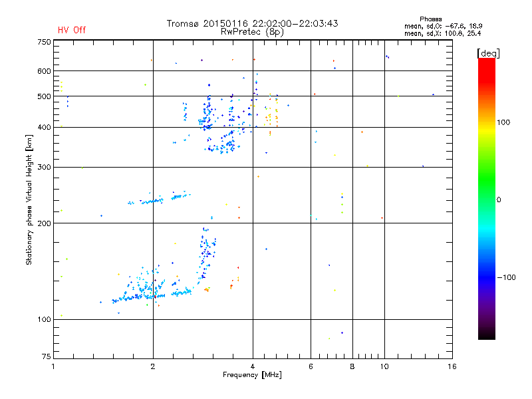This screenshot has height=399, width=532.
Task: Click the 'Phases' heading text
Action: [430, 19]
